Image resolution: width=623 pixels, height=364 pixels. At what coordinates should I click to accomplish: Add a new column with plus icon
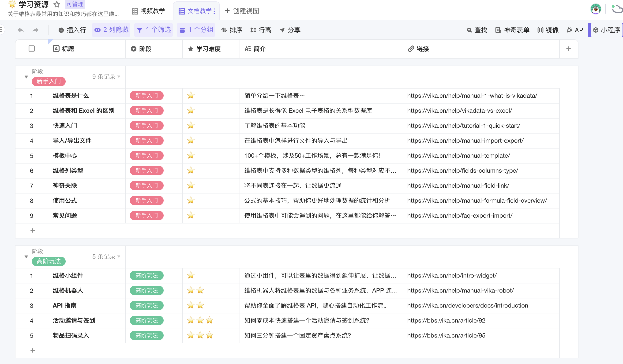point(568,49)
